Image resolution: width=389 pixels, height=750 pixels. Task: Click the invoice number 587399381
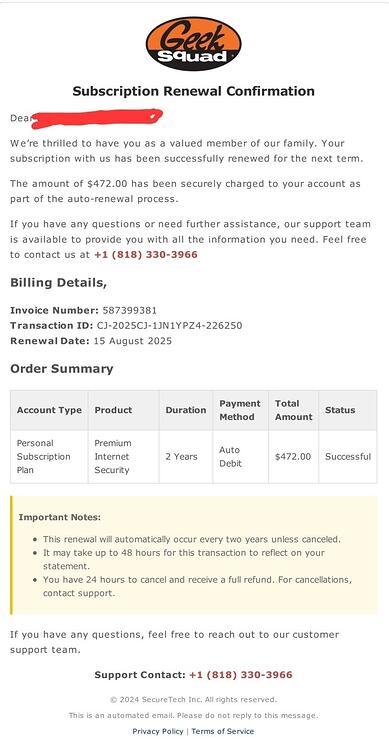point(130,310)
